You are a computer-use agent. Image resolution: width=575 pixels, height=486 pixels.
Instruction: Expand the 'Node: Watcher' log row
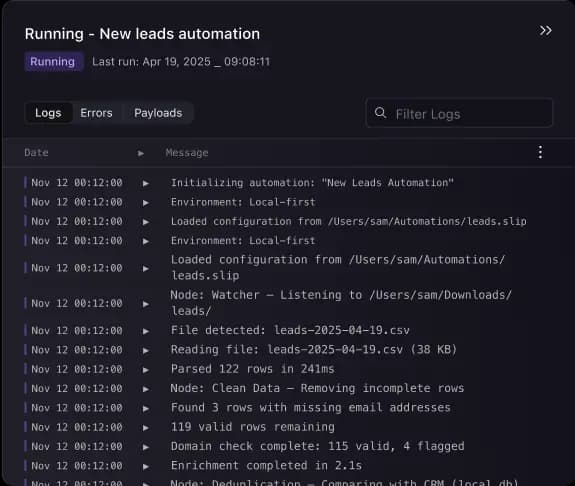click(146, 304)
